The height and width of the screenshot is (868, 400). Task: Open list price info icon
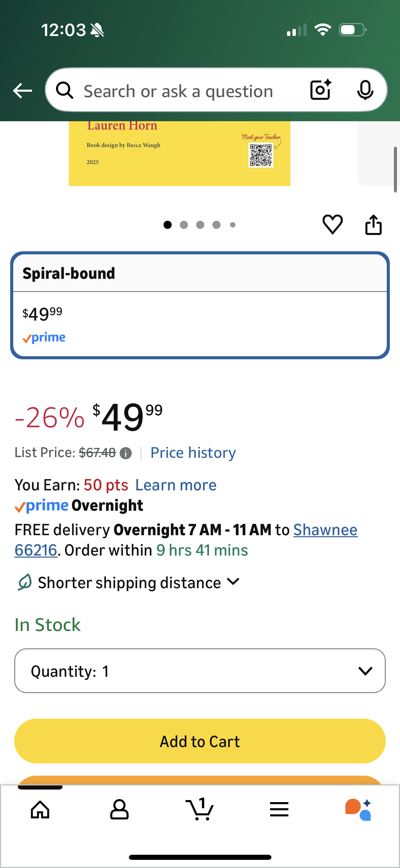126,453
